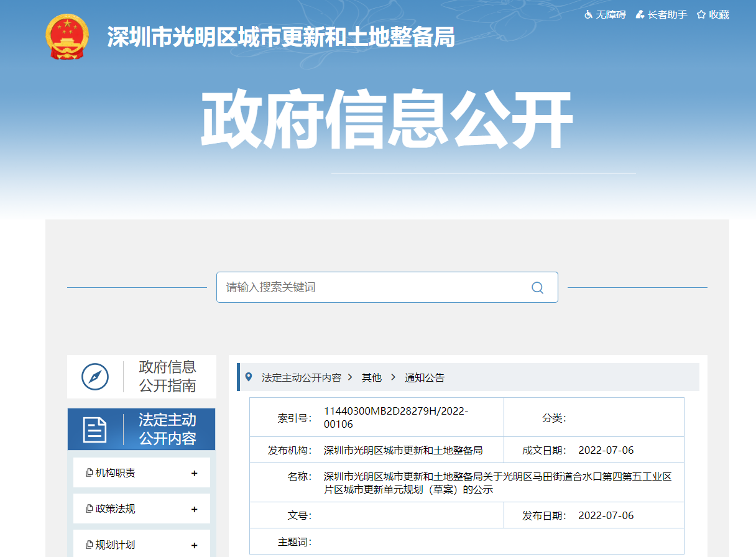The height and width of the screenshot is (557, 756).
Task: Expand 规划计划 with the plus sign
Action: (x=194, y=545)
